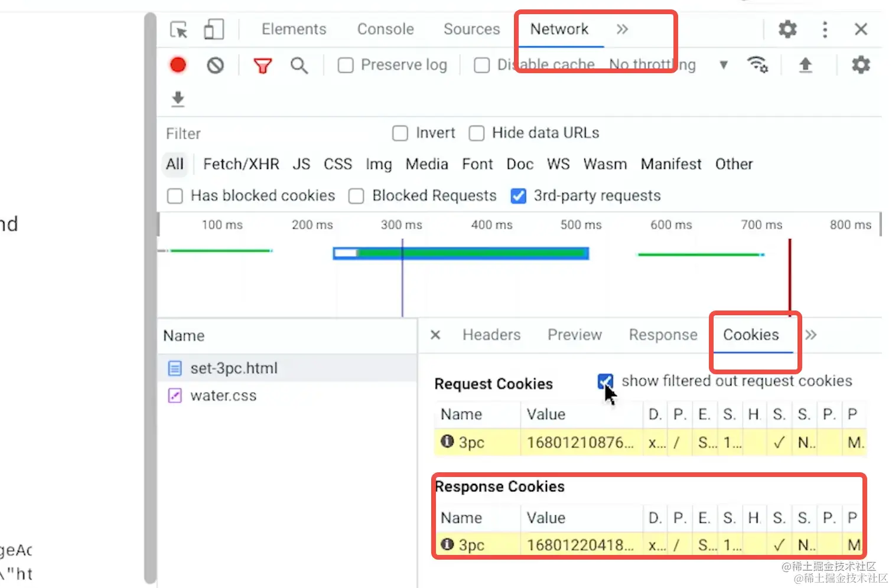The height and width of the screenshot is (588, 892).
Task: Open network conditions wifi icon
Action: pos(757,64)
